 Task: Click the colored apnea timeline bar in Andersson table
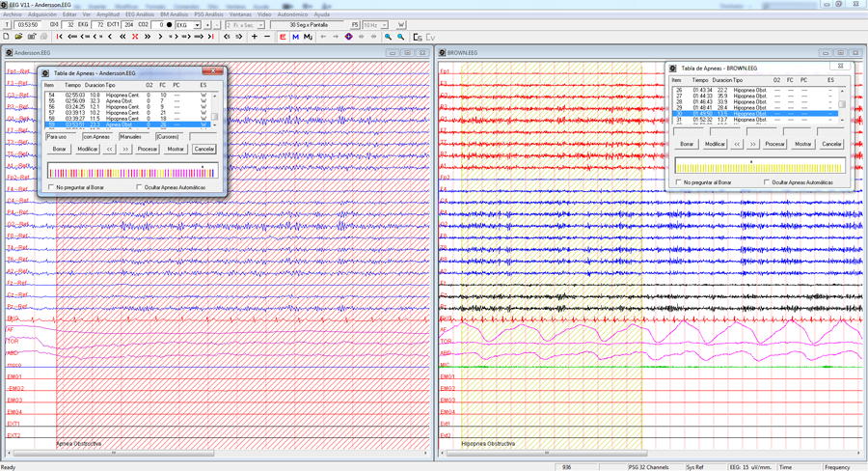click(132, 170)
